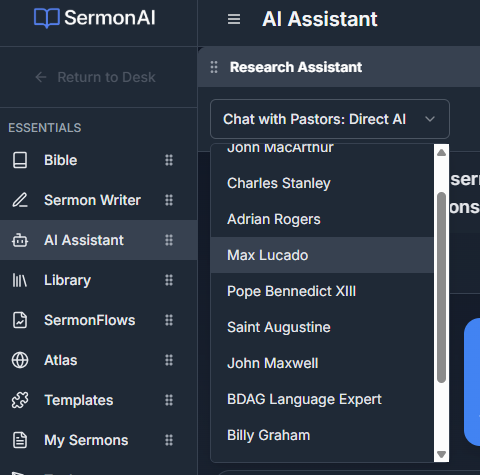
Task: Click the drag handle on Templates row
Action: (169, 400)
